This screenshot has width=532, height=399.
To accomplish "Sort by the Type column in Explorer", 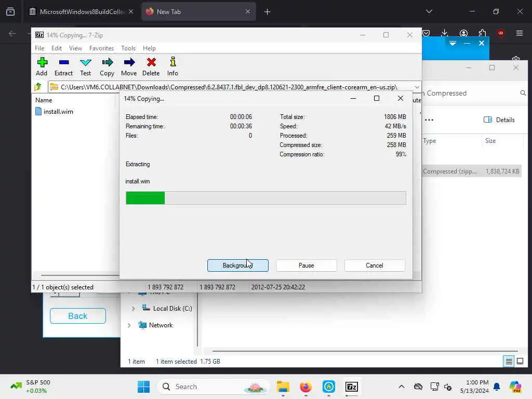I will pos(430,141).
